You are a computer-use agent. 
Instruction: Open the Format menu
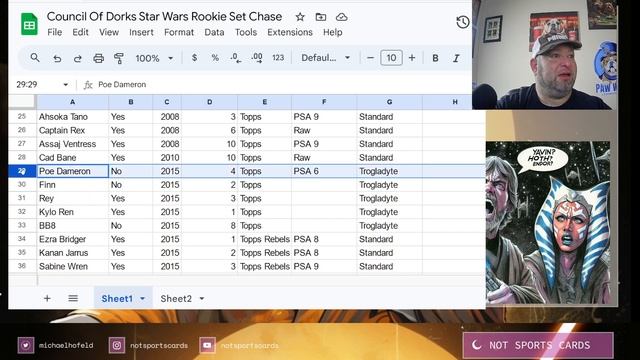(x=179, y=32)
